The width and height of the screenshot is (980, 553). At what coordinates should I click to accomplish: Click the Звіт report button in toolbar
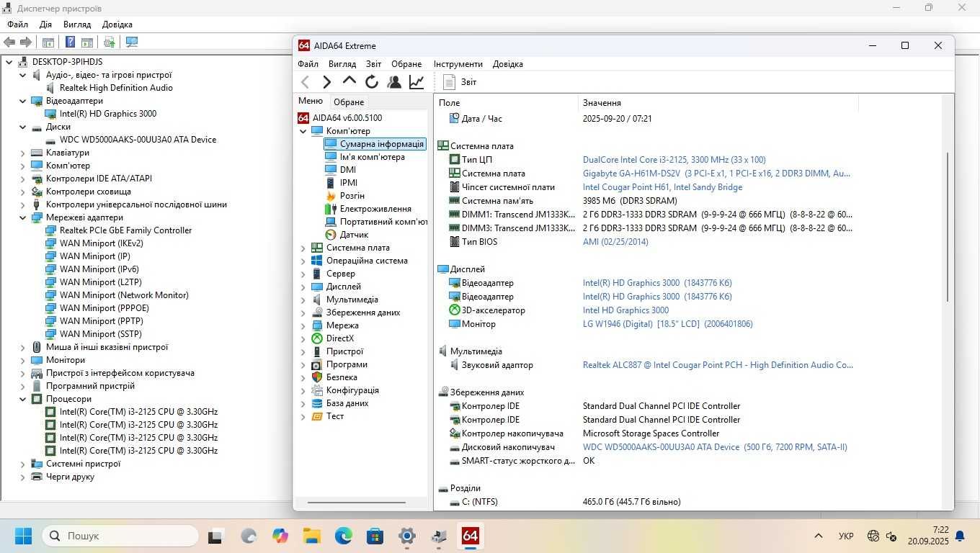(x=460, y=82)
